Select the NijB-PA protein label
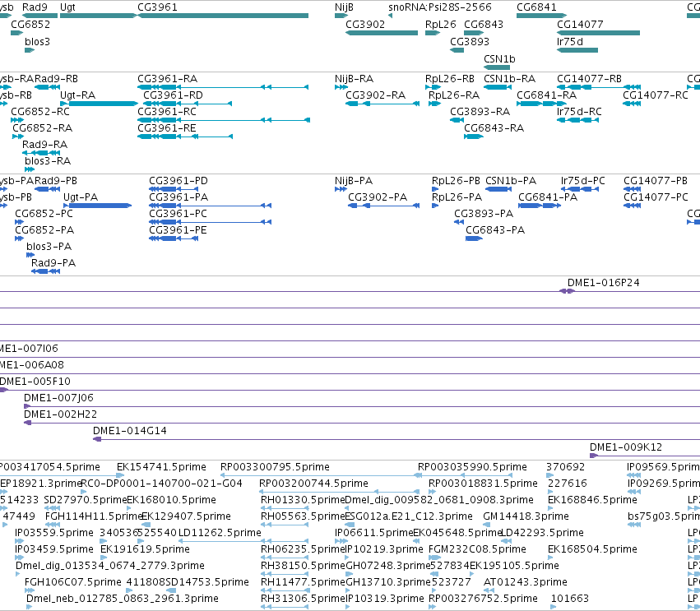This screenshot has height=611, width=700. pyautogui.click(x=354, y=181)
